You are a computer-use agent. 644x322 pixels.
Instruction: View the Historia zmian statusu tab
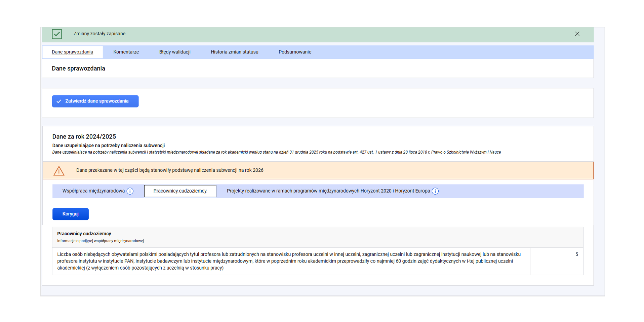coord(234,52)
